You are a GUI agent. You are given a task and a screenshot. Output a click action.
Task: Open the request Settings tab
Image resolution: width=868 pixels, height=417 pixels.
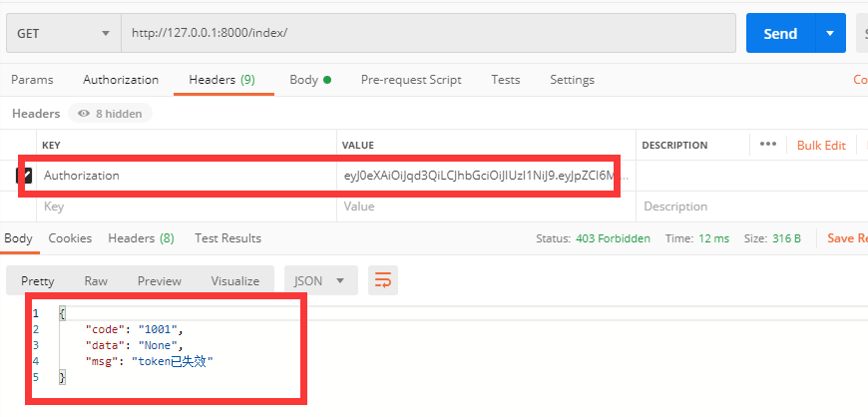point(572,80)
